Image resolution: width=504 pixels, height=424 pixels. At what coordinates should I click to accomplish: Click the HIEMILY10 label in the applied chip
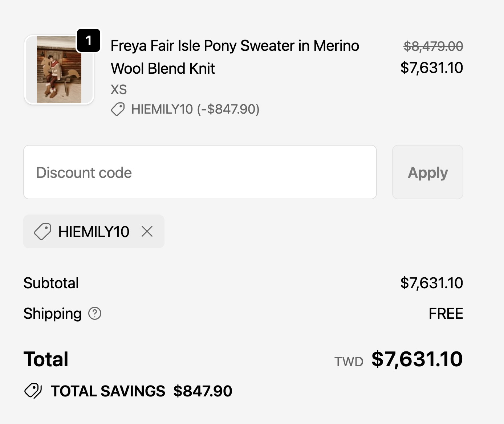pyautogui.click(x=94, y=232)
